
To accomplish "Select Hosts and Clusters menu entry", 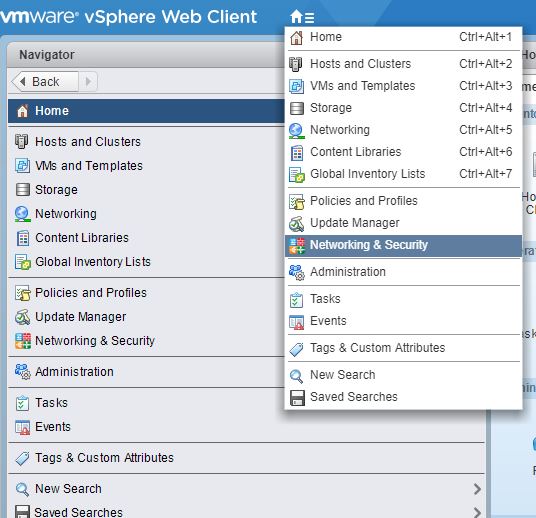I will click(403, 64).
